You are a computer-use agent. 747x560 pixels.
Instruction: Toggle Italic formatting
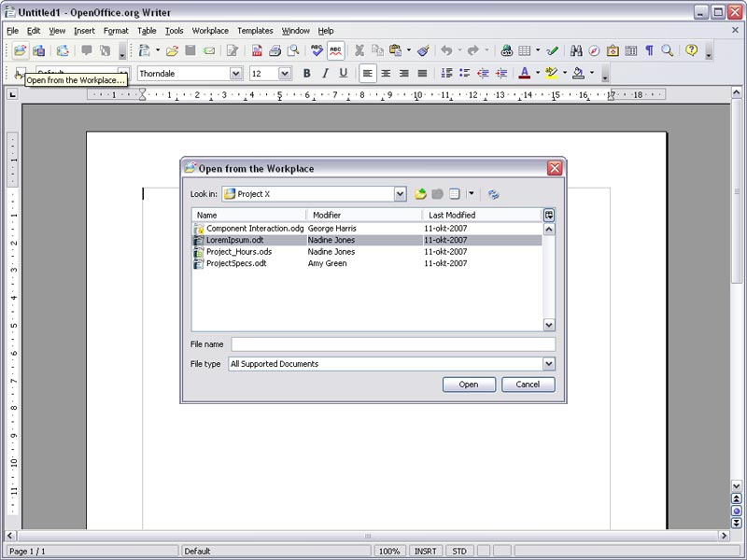click(x=325, y=74)
